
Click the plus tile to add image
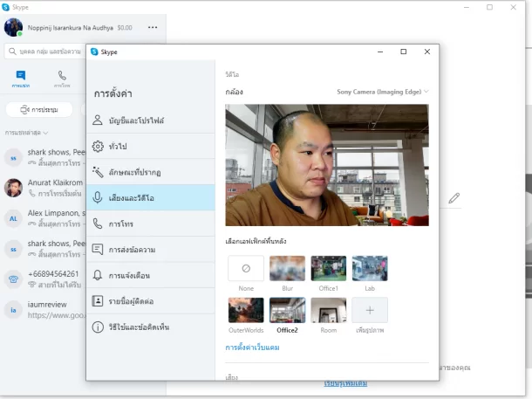coord(370,310)
